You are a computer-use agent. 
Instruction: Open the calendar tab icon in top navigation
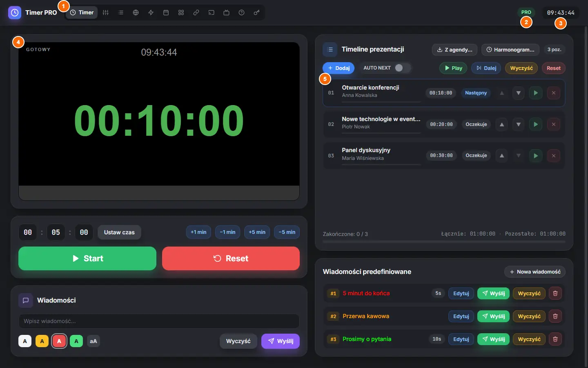166,13
